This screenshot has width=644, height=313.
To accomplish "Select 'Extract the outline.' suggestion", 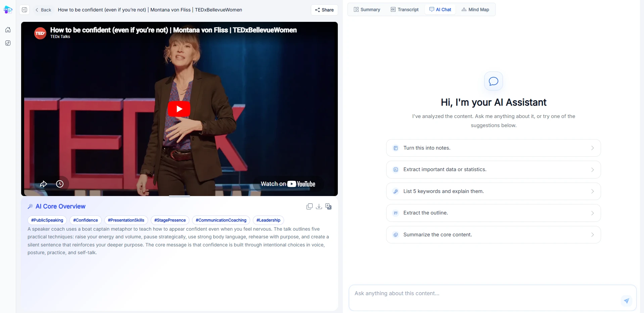I will (x=493, y=213).
